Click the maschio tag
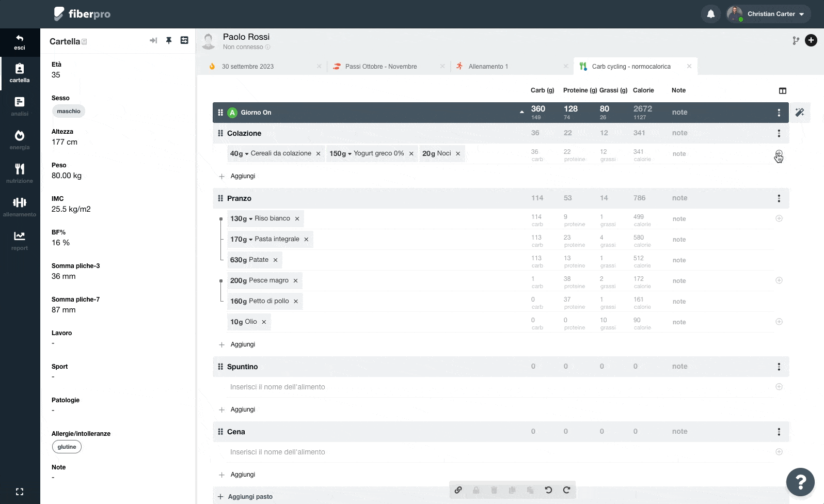Screen dimensions: 824x504 pyautogui.click(x=69, y=111)
